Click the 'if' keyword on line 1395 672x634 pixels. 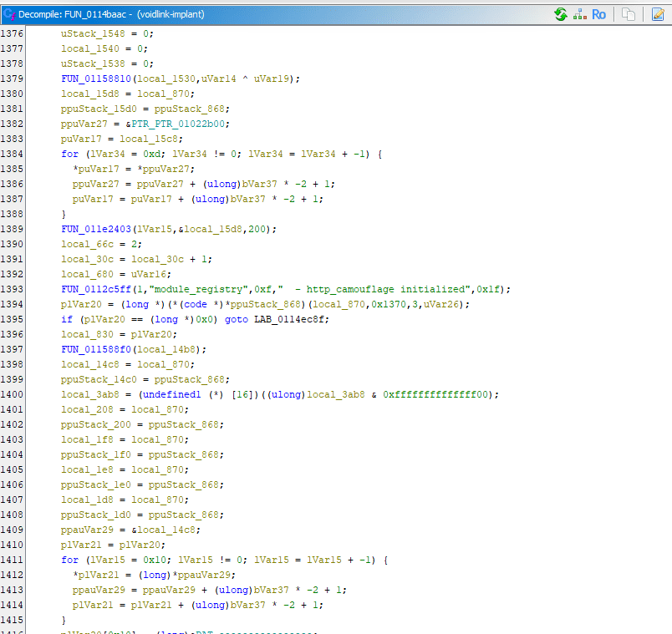pyautogui.click(x=67, y=320)
